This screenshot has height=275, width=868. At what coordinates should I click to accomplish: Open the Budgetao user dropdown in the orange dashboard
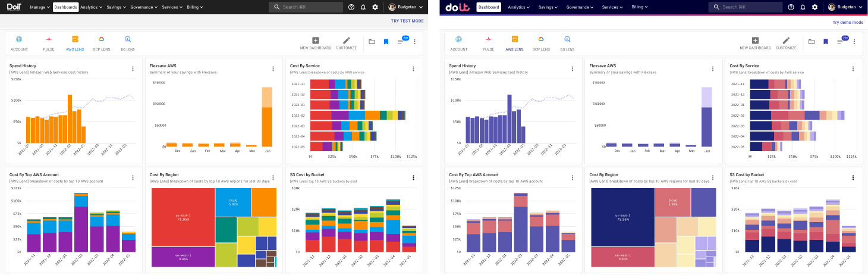tap(405, 7)
